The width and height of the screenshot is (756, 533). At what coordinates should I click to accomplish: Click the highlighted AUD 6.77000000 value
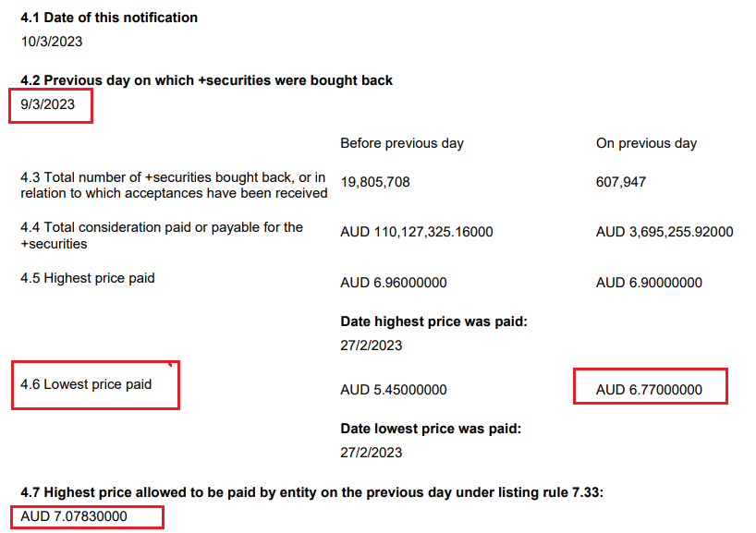point(649,390)
